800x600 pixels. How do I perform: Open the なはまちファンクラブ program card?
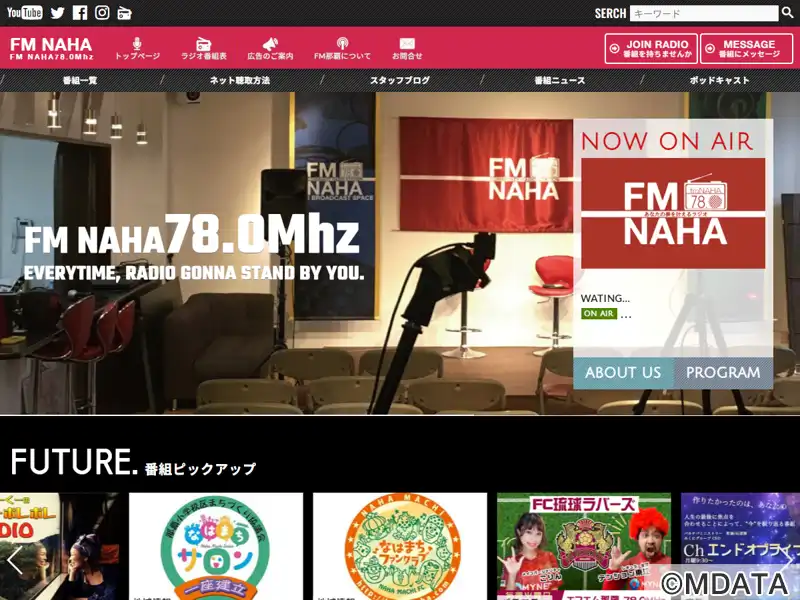click(400, 546)
